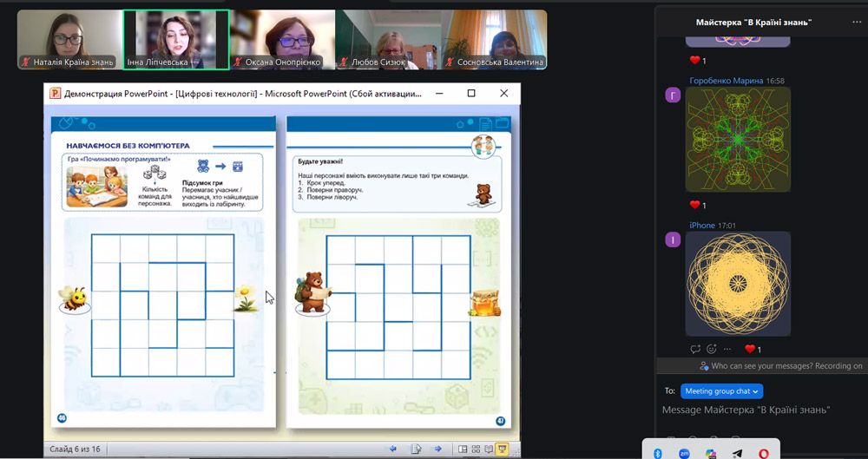
Task: Reply in thread on iPhone message
Action: click(x=695, y=349)
